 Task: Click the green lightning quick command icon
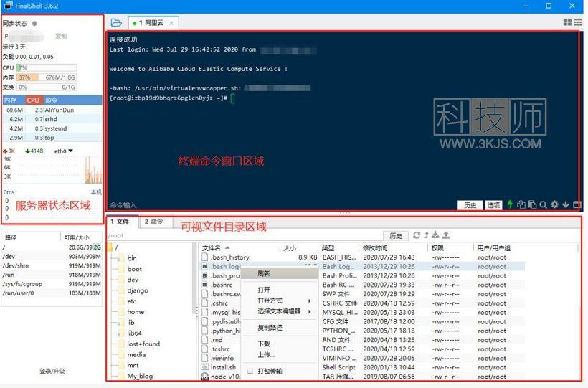(510, 204)
